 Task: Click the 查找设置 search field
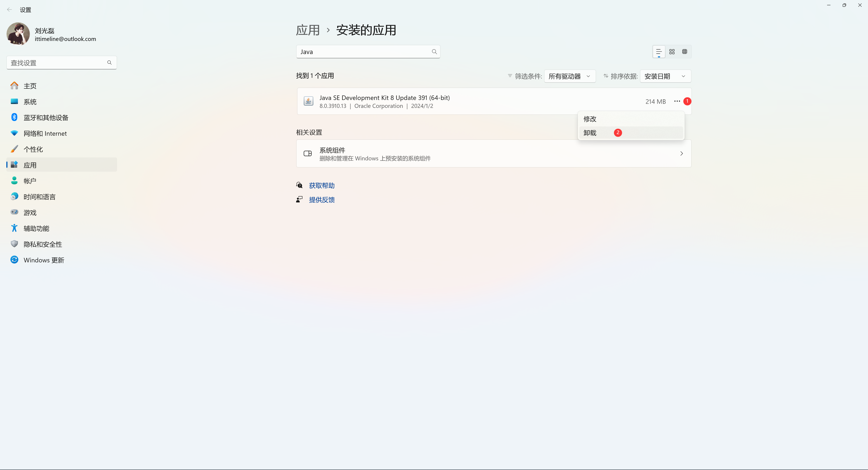coord(62,63)
